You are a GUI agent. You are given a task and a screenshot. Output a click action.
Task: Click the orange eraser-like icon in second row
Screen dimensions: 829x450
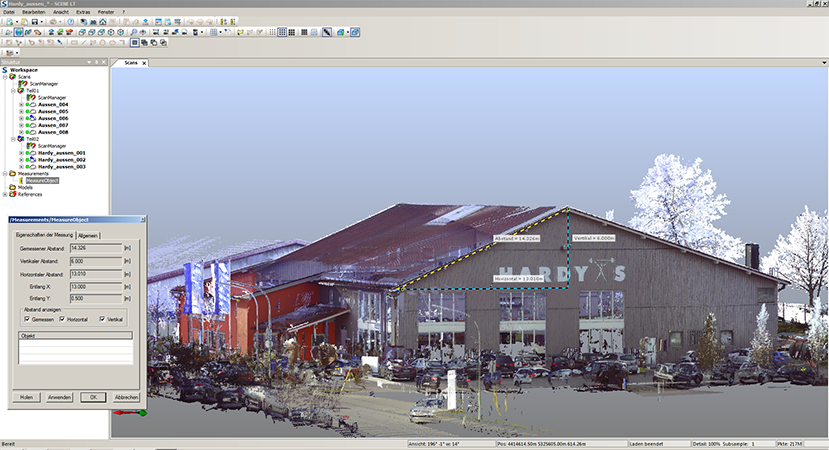tap(38, 32)
